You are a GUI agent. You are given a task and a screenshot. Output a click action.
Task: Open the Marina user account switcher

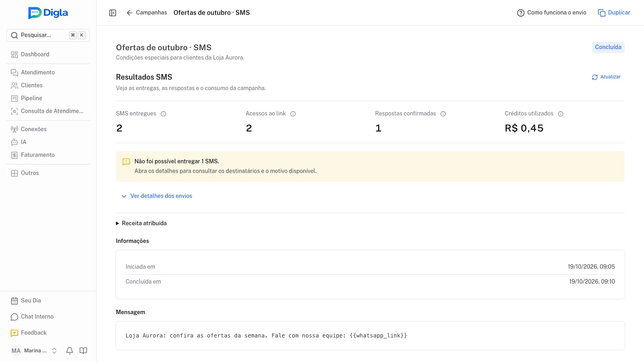[35, 351]
